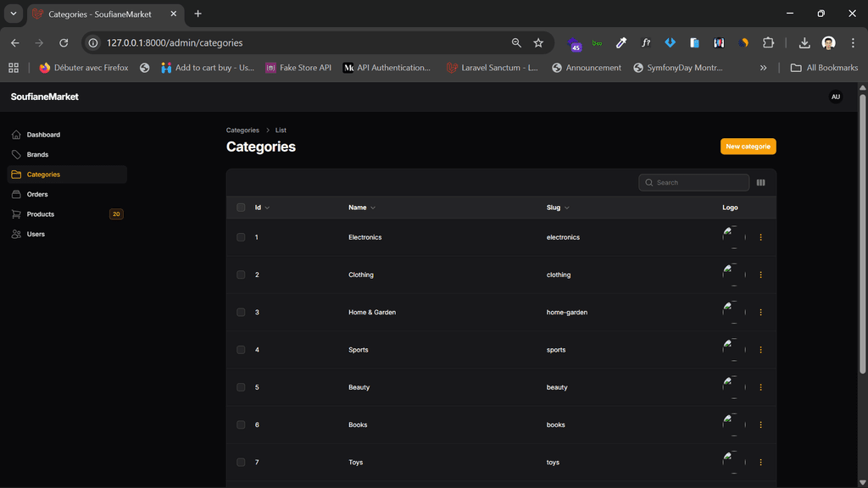Open the Categories browser tab

point(99,14)
